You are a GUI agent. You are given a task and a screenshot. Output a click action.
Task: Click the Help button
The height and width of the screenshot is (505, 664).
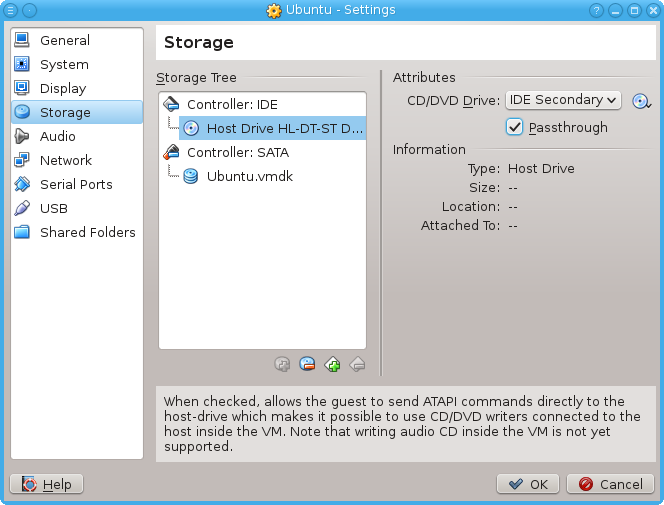47,484
